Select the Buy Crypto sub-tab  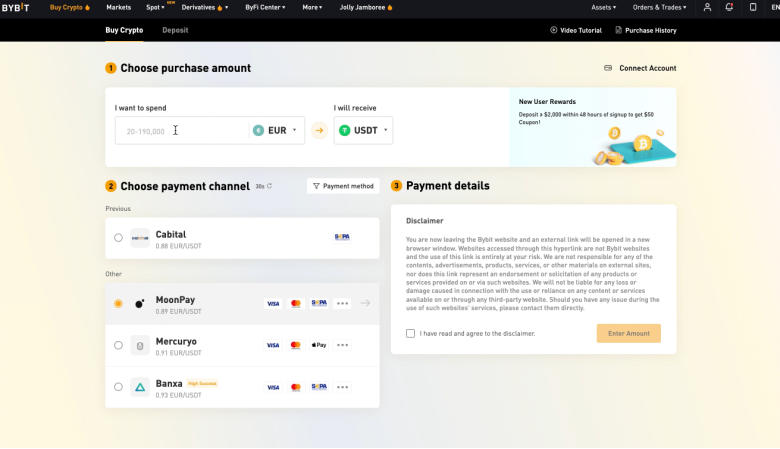coord(124,30)
